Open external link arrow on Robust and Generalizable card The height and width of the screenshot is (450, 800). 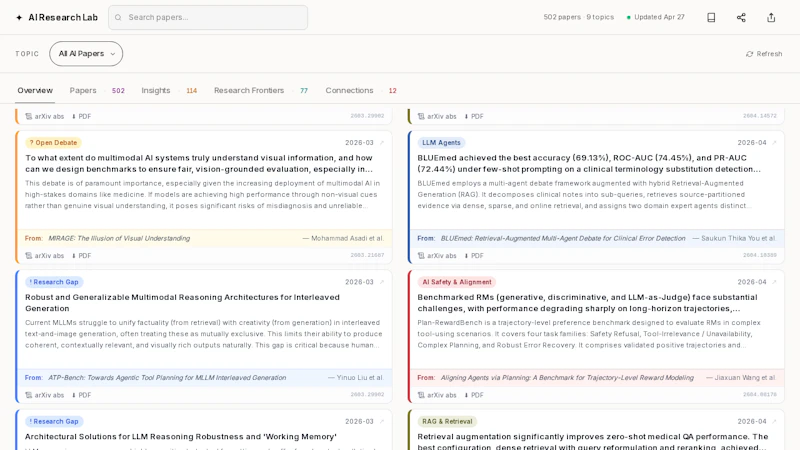(x=382, y=282)
